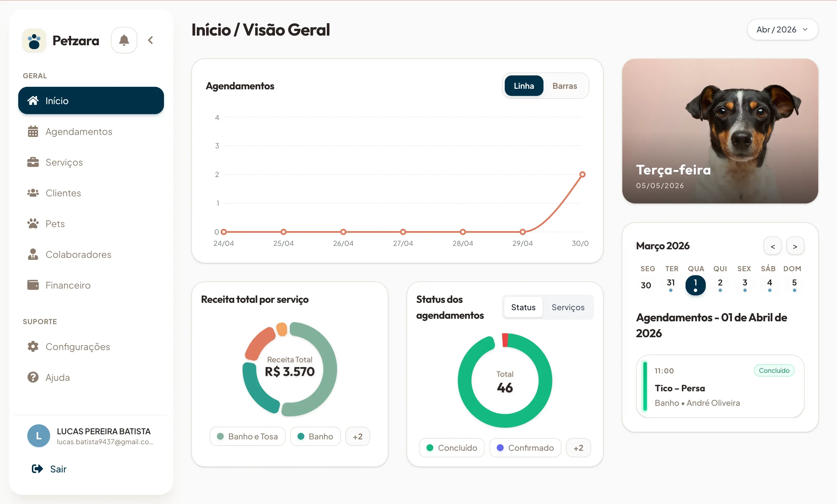Open the Abr / 2026 month dropdown
The width and height of the screenshot is (837, 504).
pyautogui.click(x=782, y=30)
